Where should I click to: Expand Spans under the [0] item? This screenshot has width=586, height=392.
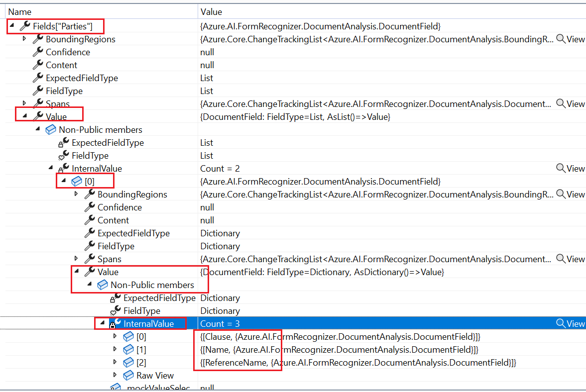76,258
